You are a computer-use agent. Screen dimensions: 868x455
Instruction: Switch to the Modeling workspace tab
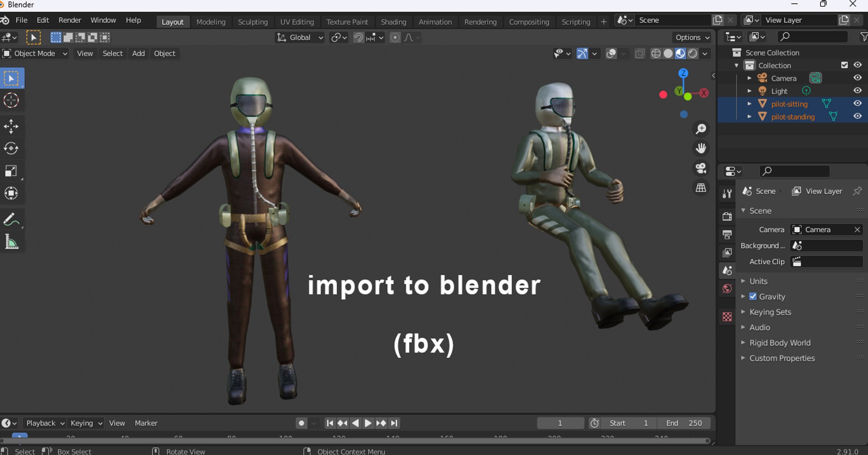211,22
